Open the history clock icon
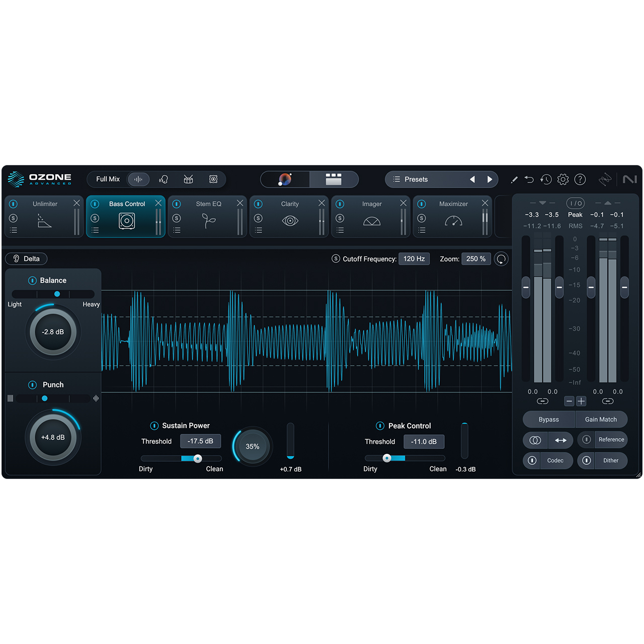Viewport: 644px width, 644px height. point(546,179)
